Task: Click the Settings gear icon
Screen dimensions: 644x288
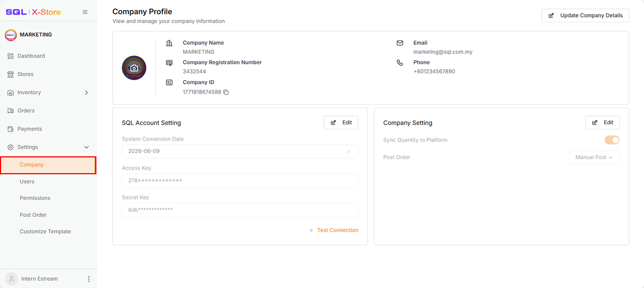Action: click(11, 147)
